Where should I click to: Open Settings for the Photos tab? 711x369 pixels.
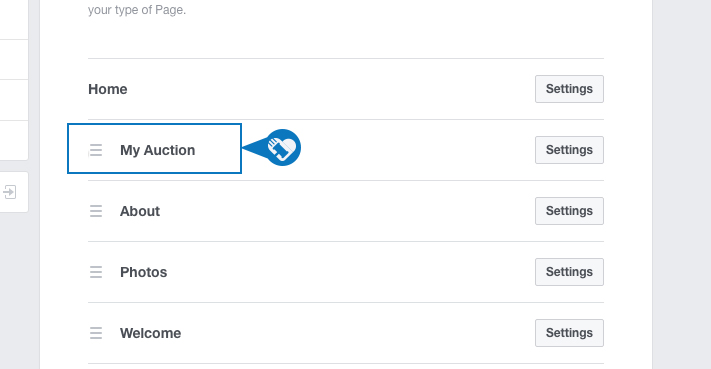click(x=569, y=272)
